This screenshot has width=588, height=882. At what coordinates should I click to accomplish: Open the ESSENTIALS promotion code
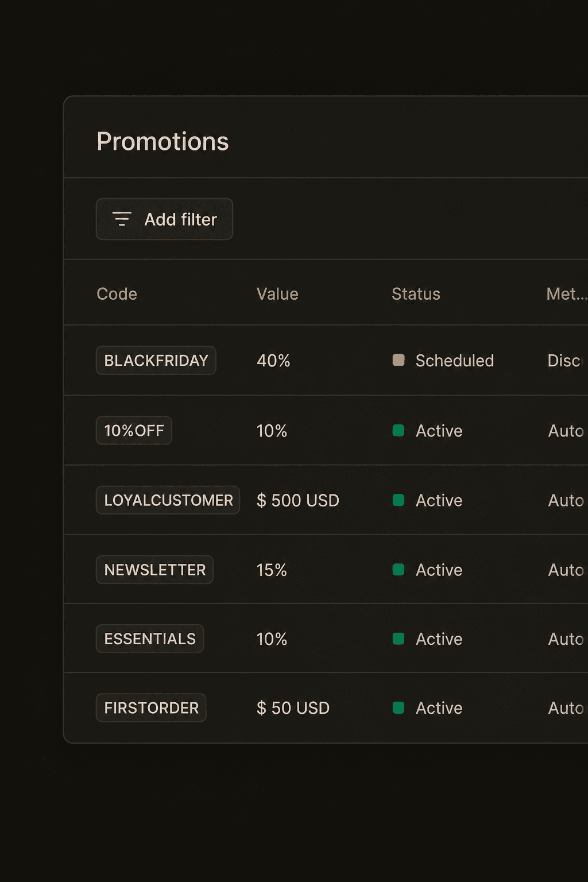point(150,639)
